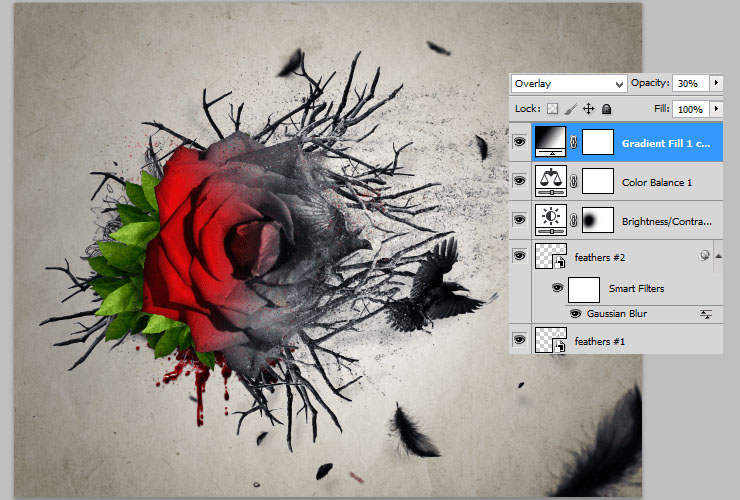Open the Opacity slider arrow
This screenshot has height=500, width=740.
pyautogui.click(x=717, y=83)
